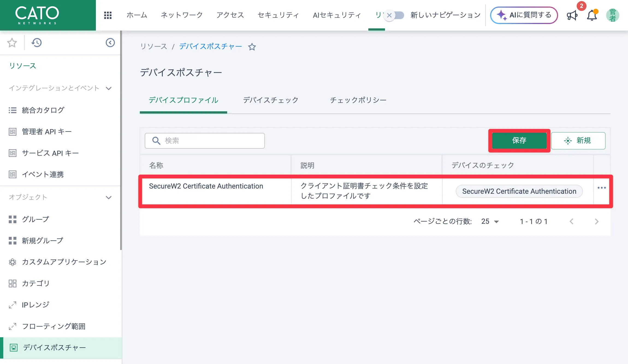This screenshot has height=364, width=628.
Task: Open the notifications bell icon
Action: (592, 15)
